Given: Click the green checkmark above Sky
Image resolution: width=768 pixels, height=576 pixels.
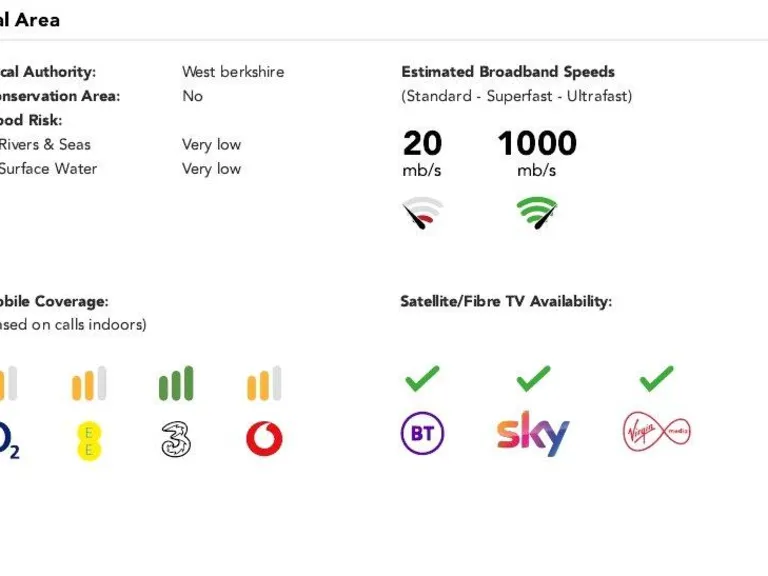Looking at the screenshot, I should point(533,378).
